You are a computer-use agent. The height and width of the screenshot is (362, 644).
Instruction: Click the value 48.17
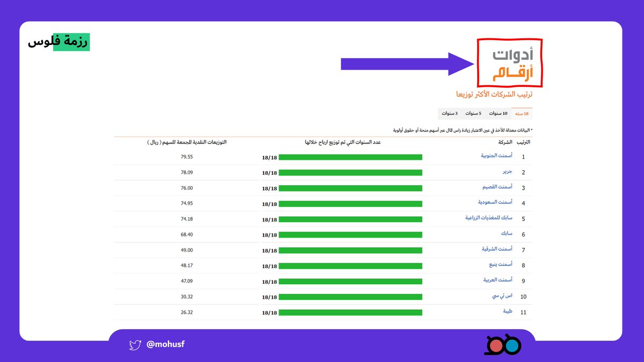pos(187,265)
